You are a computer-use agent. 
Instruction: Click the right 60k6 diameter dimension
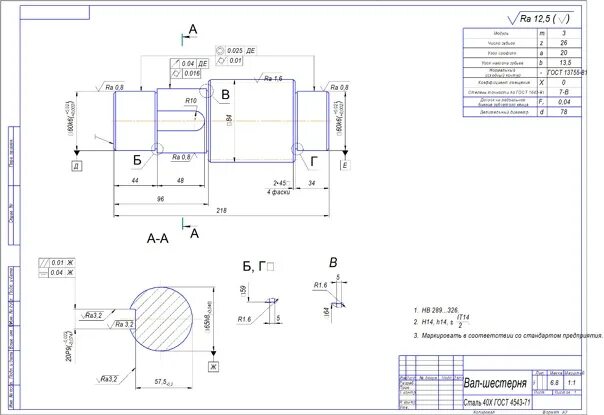point(339,119)
